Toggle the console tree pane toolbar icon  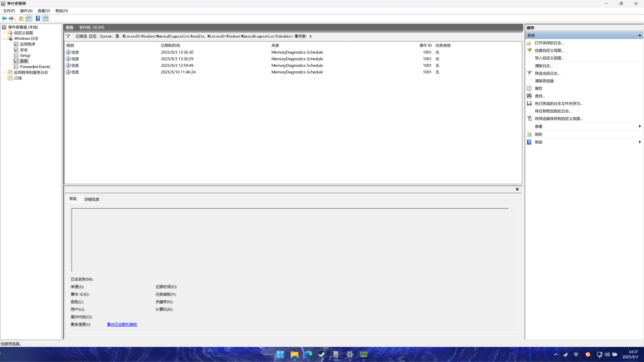pyautogui.click(x=29, y=18)
